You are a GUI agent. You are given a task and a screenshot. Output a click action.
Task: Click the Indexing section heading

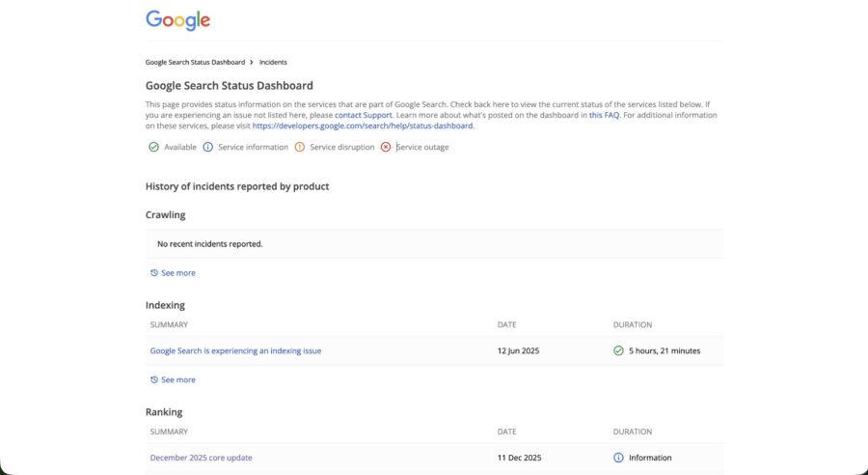coord(165,305)
